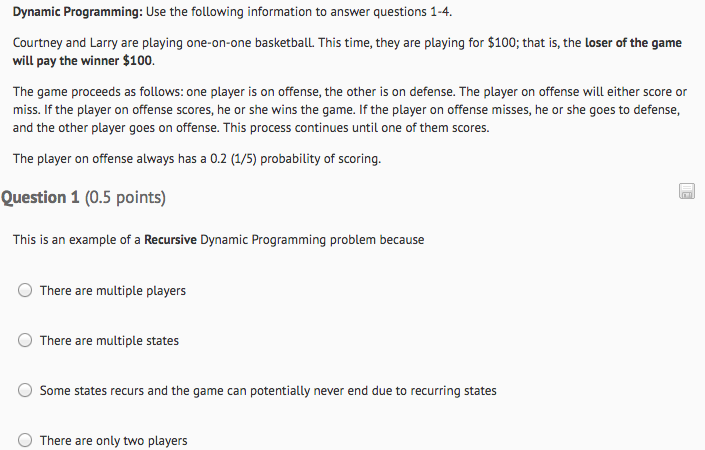Screen dimensions: 705x450
Task: Click the bold "loser of the game" text
Action: pos(633,43)
